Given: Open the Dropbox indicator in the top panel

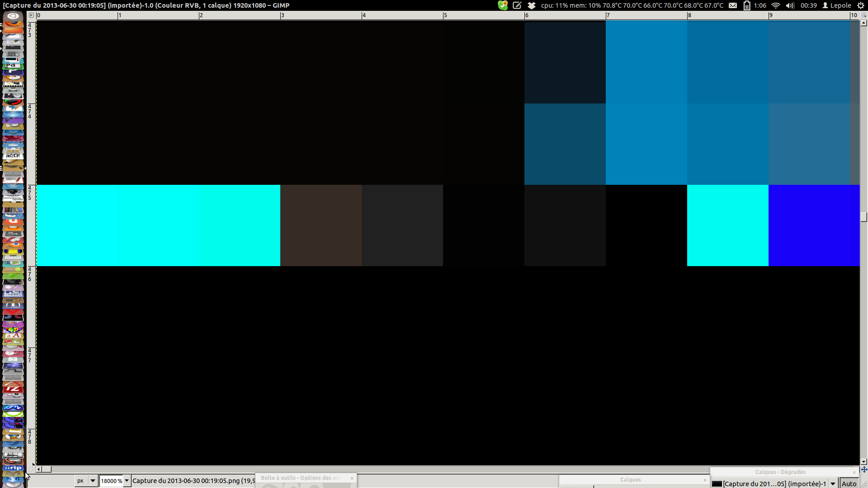Looking at the screenshot, I should (x=532, y=5).
